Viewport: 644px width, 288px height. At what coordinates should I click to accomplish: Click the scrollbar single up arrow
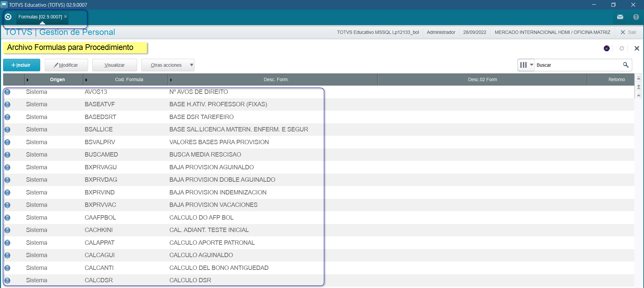[639, 95]
